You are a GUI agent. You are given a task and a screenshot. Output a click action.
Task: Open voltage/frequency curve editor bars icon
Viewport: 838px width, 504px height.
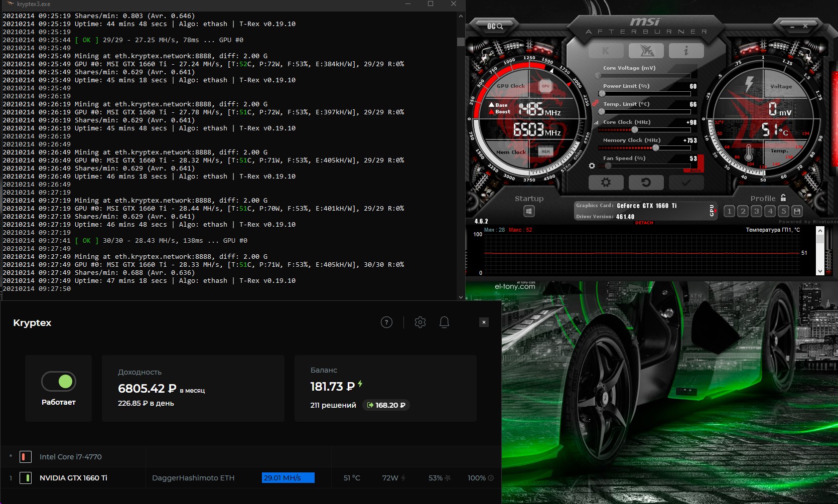click(596, 122)
